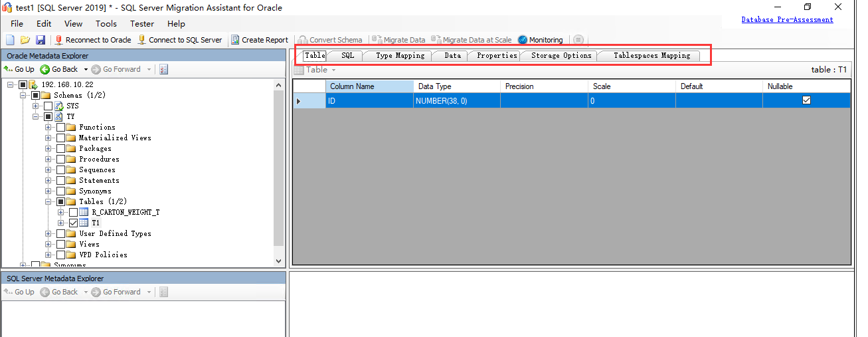Switch to the Properties tab
The image size is (868, 337).
coord(497,56)
